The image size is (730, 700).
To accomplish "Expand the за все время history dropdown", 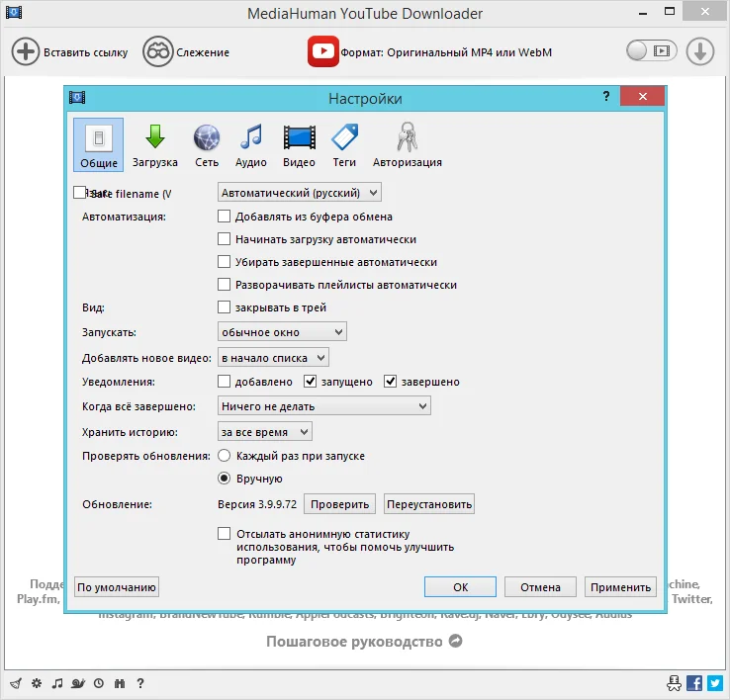I will 264,432.
